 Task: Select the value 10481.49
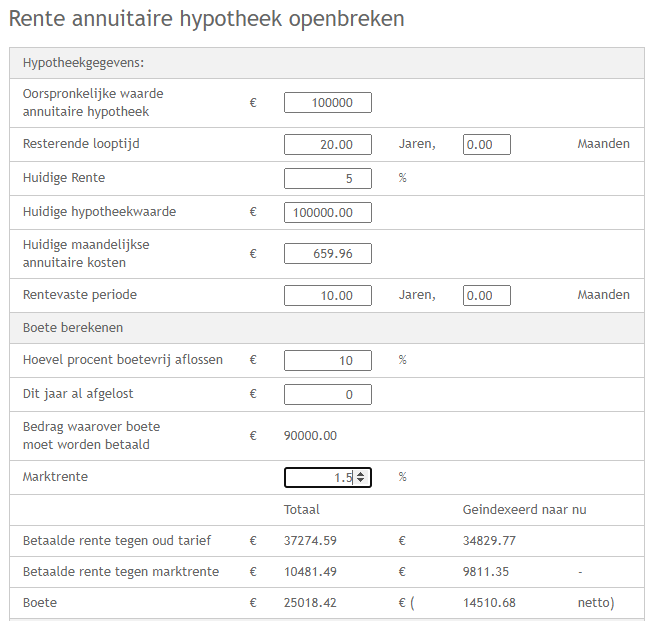(x=310, y=572)
